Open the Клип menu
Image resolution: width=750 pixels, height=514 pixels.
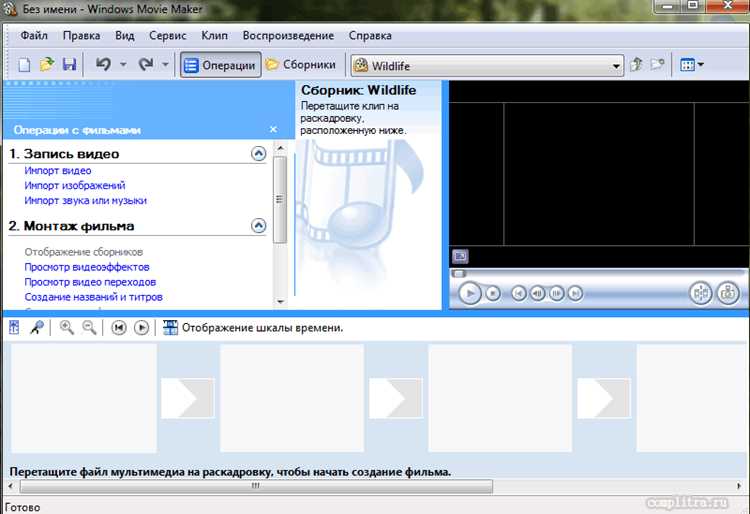pos(214,36)
